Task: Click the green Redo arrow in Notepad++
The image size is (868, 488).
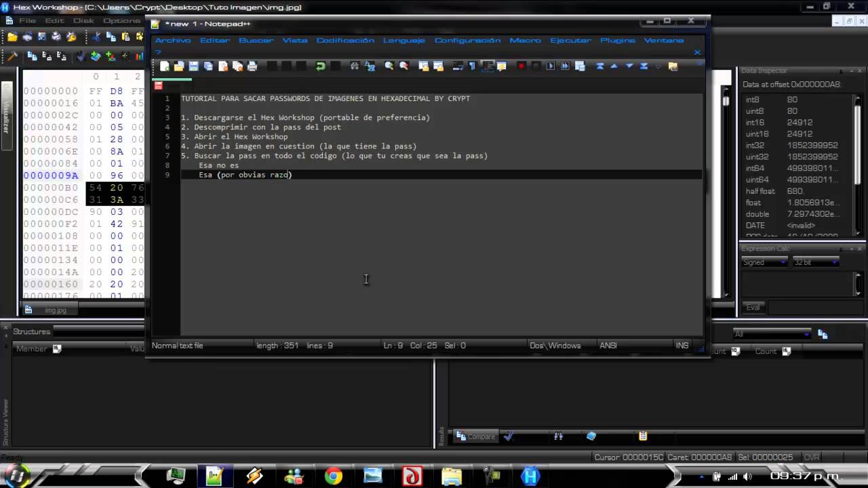Action: 321,66
